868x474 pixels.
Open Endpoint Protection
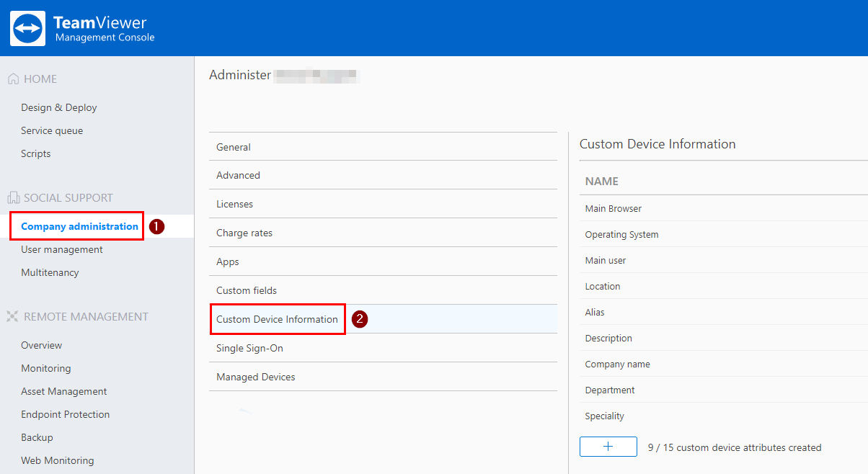pyautogui.click(x=66, y=414)
